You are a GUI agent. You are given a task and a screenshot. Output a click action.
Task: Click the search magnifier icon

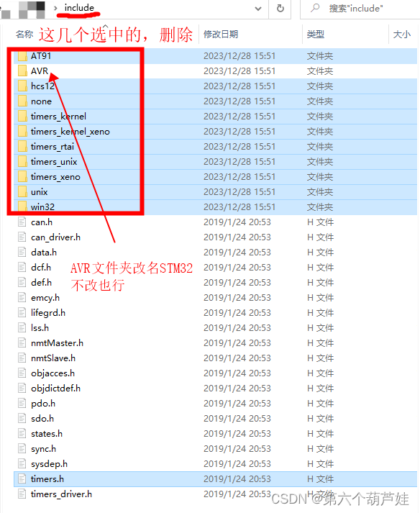click(x=315, y=8)
